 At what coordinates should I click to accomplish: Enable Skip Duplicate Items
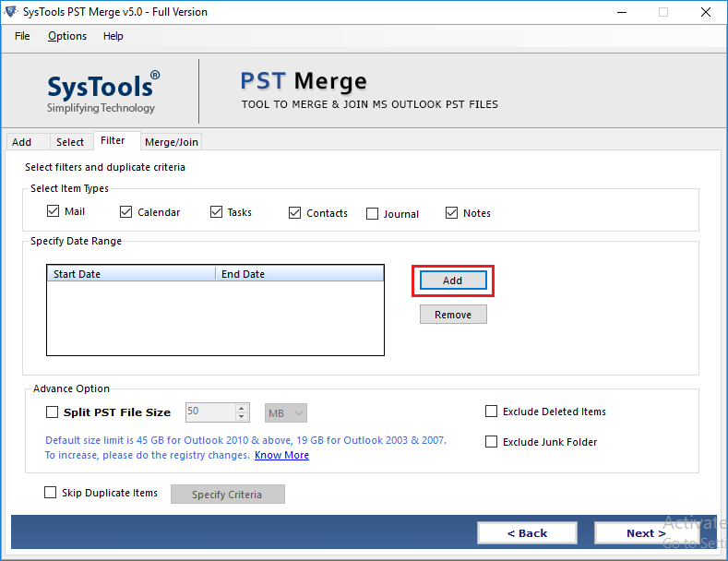pyautogui.click(x=50, y=493)
